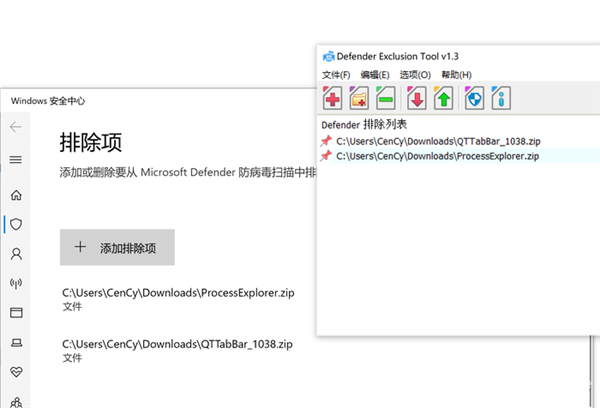
Task: Open Account protection person icon
Action: click(15, 254)
